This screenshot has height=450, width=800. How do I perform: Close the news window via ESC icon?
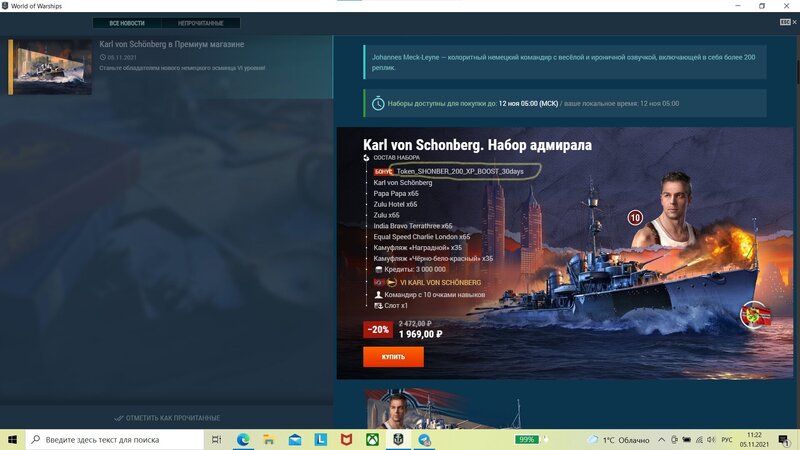[788, 22]
